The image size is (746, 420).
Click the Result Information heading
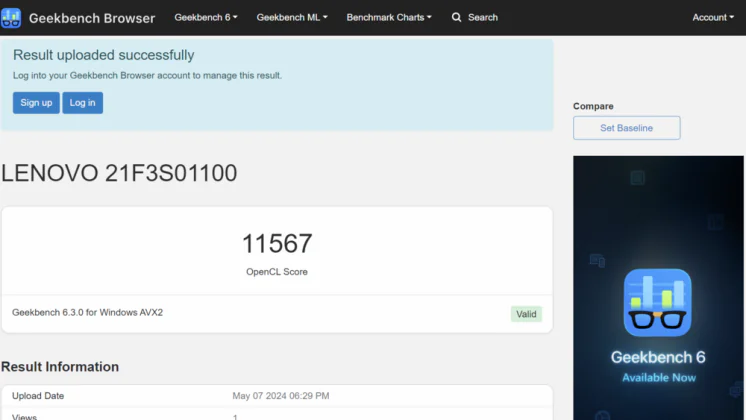[x=60, y=367]
